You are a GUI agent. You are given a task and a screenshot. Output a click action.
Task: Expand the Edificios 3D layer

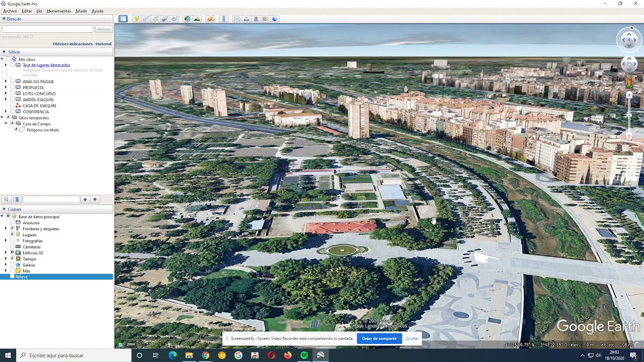click(6, 253)
